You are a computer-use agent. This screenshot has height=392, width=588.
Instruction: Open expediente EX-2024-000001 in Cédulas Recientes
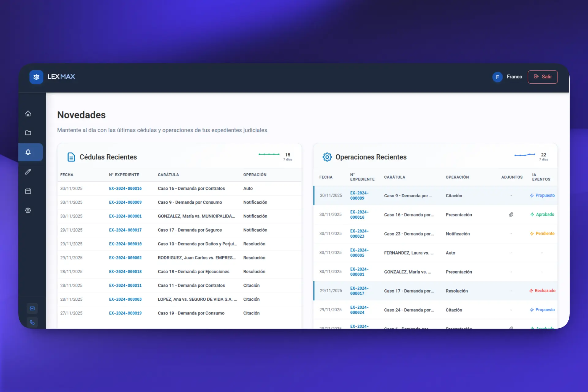click(x=125, y=216)
